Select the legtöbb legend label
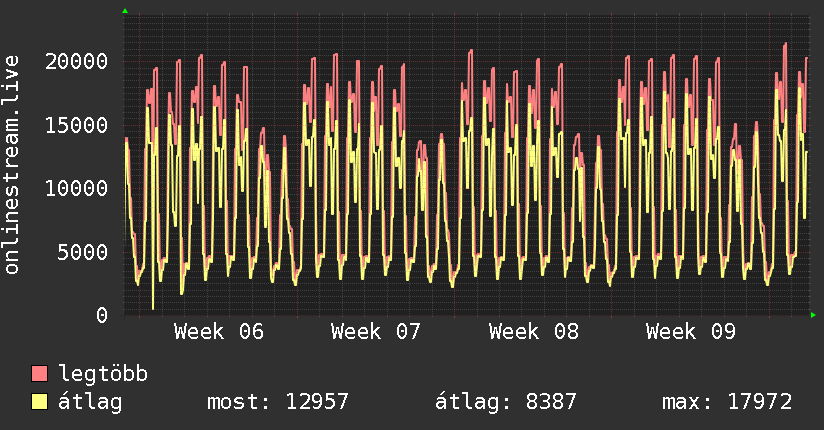 click(104, 374)
